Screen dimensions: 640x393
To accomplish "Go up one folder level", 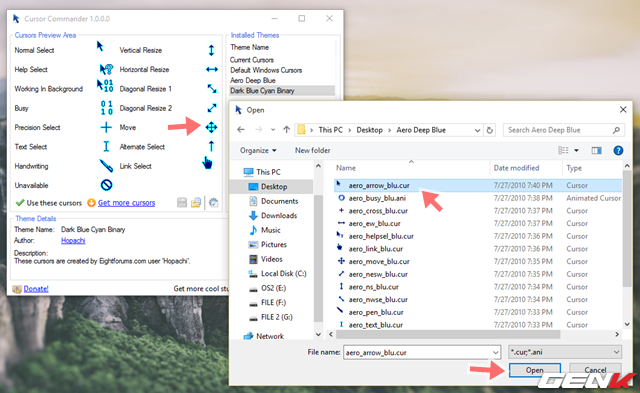I will point(287,130).
